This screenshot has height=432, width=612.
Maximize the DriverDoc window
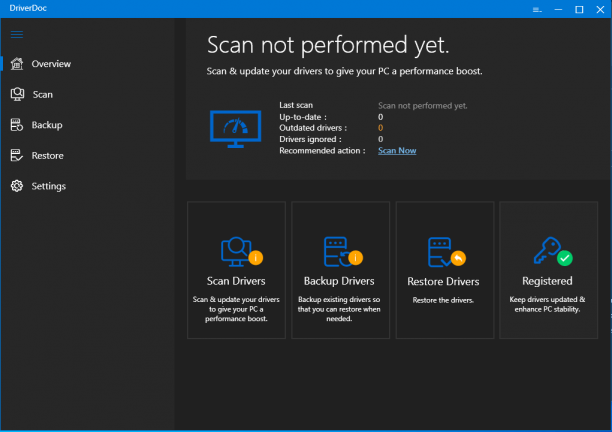click(579, 9)
